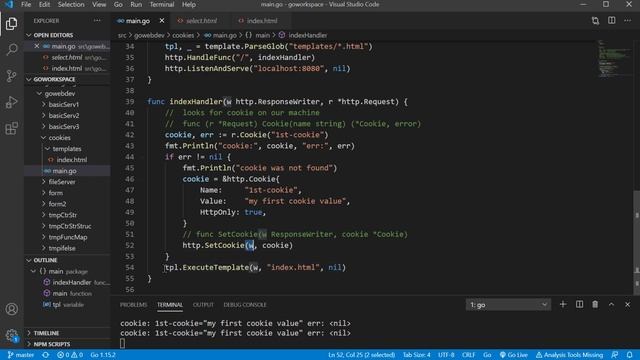Switch to the index.html editor tab
This screenshot has height=360, width=640.
coord(262,20)
